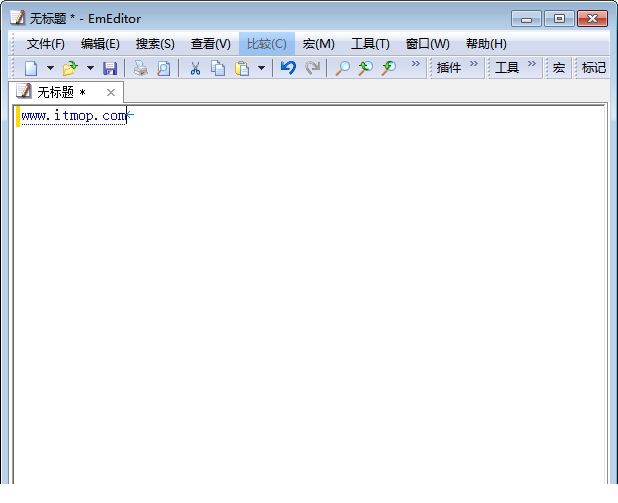Click the blank area of the text editor
This screenshot has height=503, width=618.
tap(309, 296)
